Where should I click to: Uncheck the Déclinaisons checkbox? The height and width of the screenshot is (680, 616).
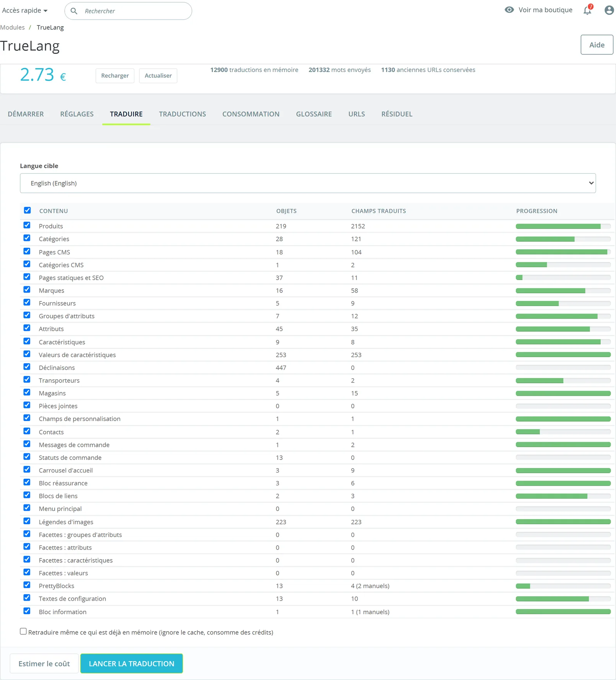(x=27, y=367)
